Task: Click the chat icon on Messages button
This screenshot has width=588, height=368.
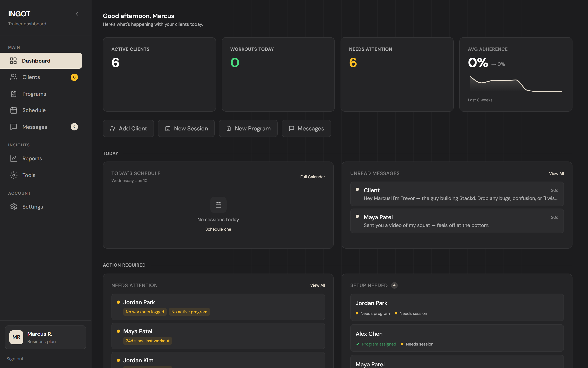Action: coord(292,129)
